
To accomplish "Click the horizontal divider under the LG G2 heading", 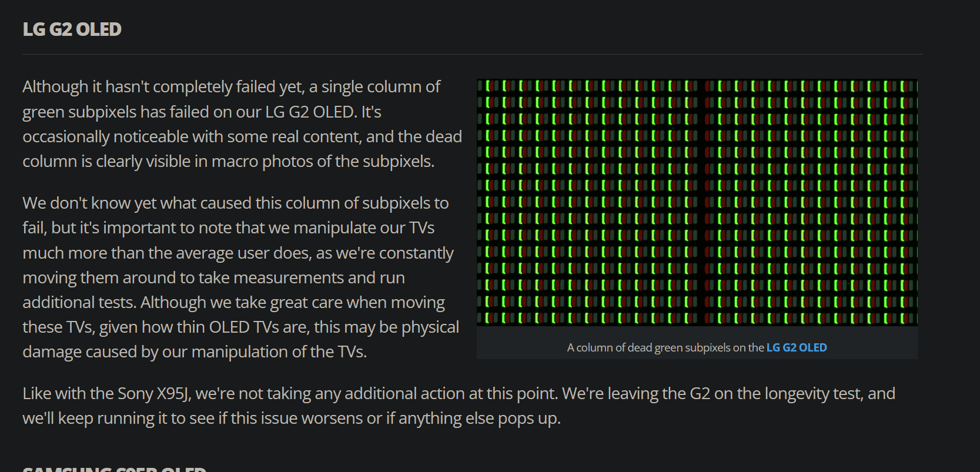I will click(x=473, y=54).
